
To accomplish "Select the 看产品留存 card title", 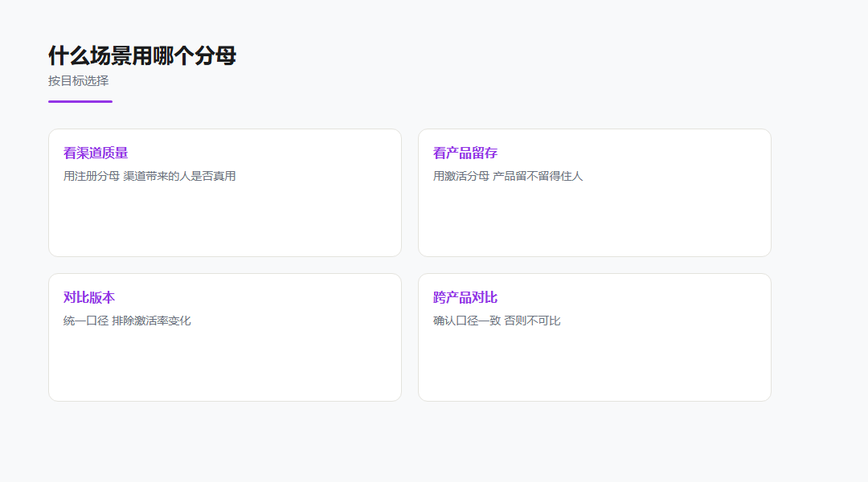I will point(465,153).
